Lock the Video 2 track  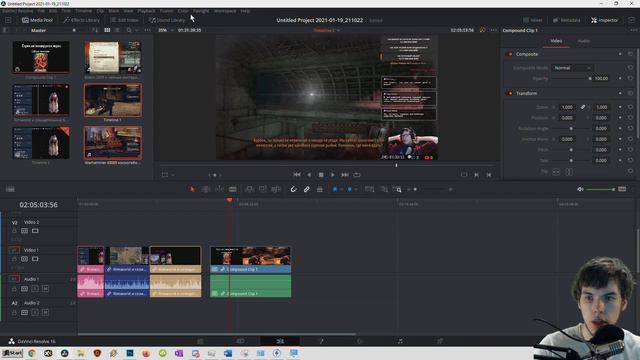[x=14, y=231]
